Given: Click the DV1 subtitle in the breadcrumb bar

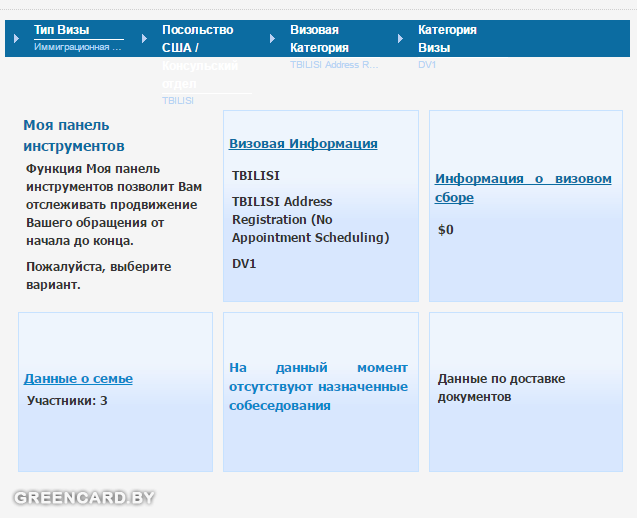Looking at the screenshot, I should pyautogui.click(x=427, y=64).
